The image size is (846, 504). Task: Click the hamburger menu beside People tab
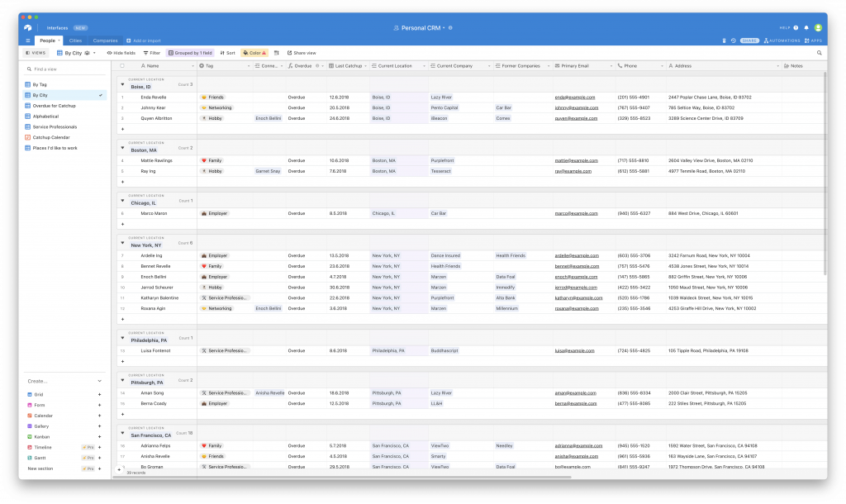[x=27, y=40]
